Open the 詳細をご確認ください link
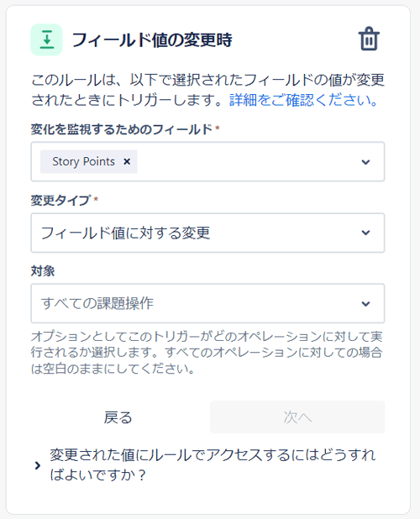Viewport: 420px width, 519px height. pos(303,100)
